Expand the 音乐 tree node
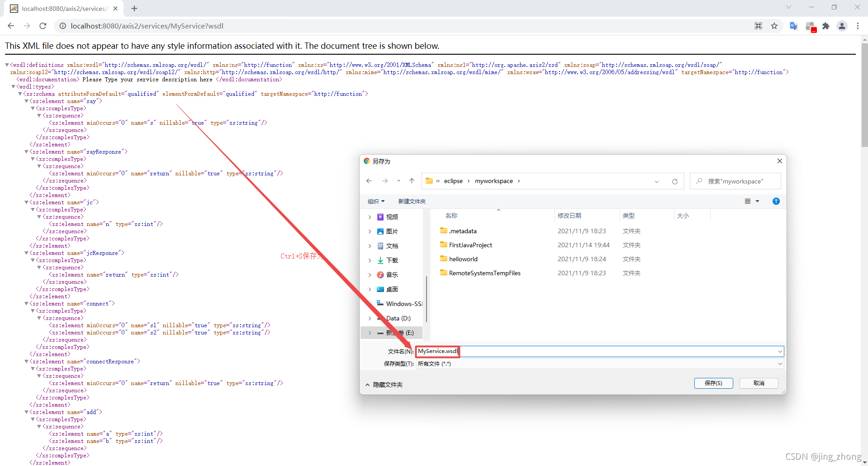 click(x=370, y=275)
